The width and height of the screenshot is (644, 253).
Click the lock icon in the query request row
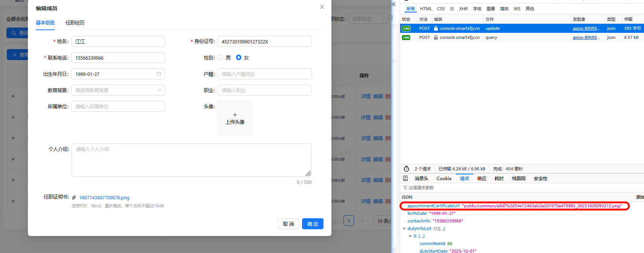pos(436,37)
